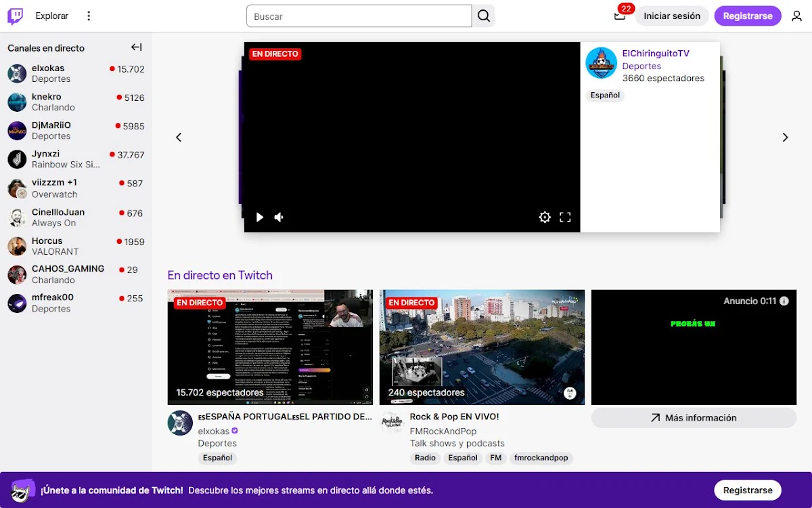This screenshot has width=812, height=508.
Task: Open elxokas channel name under stream
Action: [x=214, y=431]
